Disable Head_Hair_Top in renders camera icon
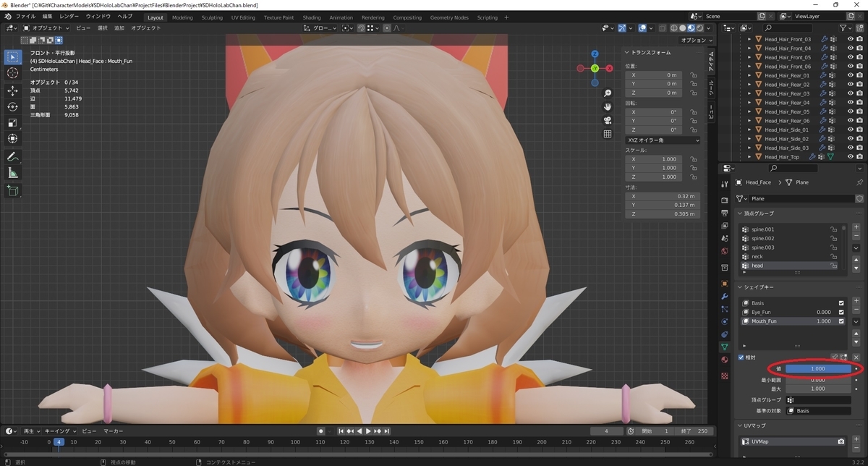The height and width of the screenshot is (466, 868). coord(860,156)
